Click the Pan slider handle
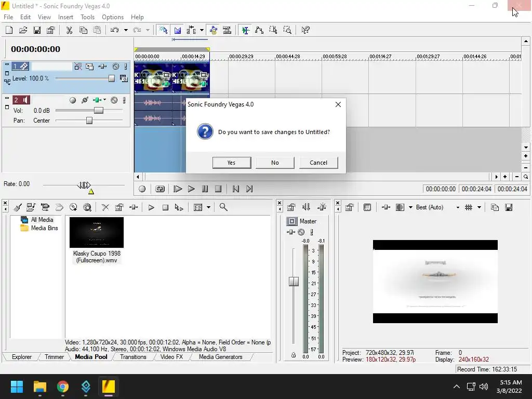The height and width of the screenshot is (399, 532). tap(89, 121)
